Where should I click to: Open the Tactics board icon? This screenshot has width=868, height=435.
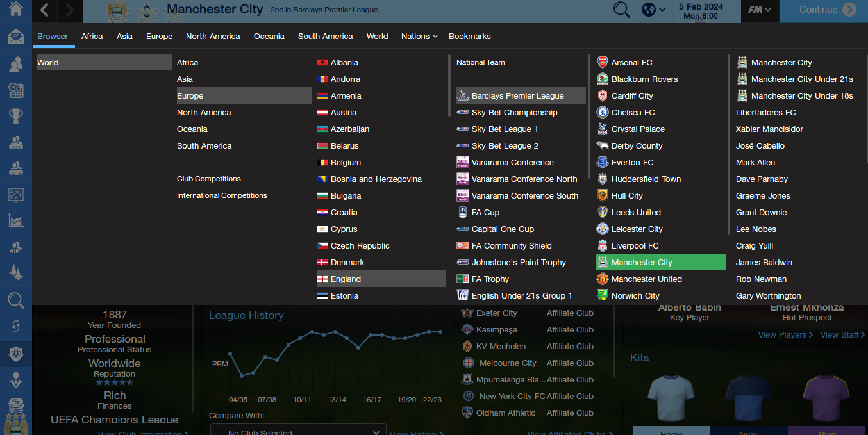16,195
